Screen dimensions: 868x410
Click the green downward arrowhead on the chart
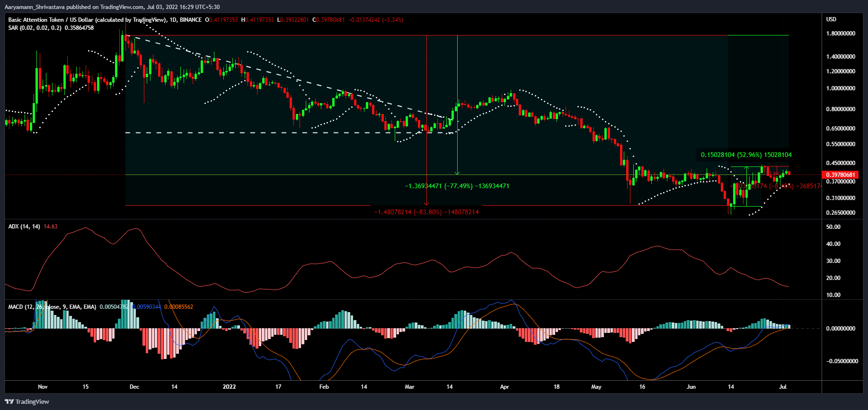tap(457, 173)
